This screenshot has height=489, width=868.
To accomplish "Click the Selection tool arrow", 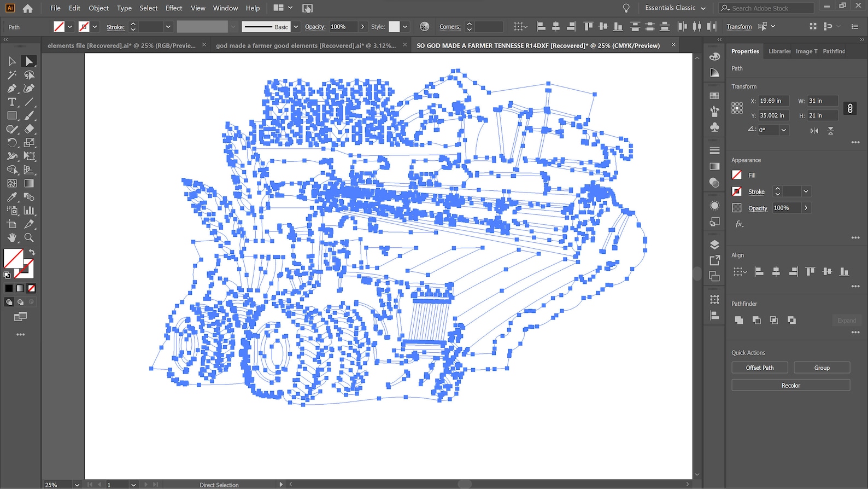I will point(11,61).
